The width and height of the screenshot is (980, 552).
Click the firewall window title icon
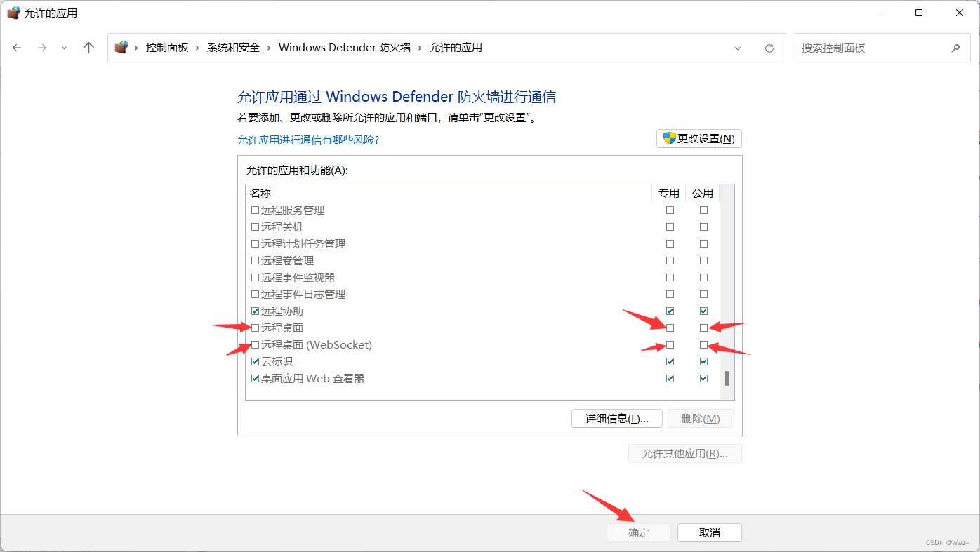point(13,13)
